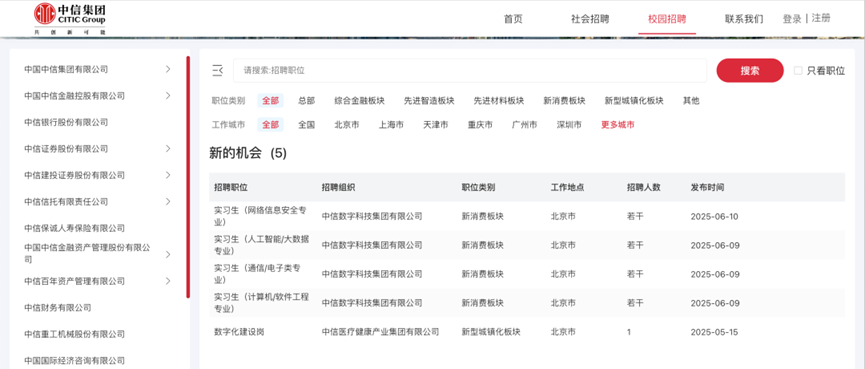Screen dimensions: 865x369
Task: Click the 登录 link
Action: pos(792,19)
